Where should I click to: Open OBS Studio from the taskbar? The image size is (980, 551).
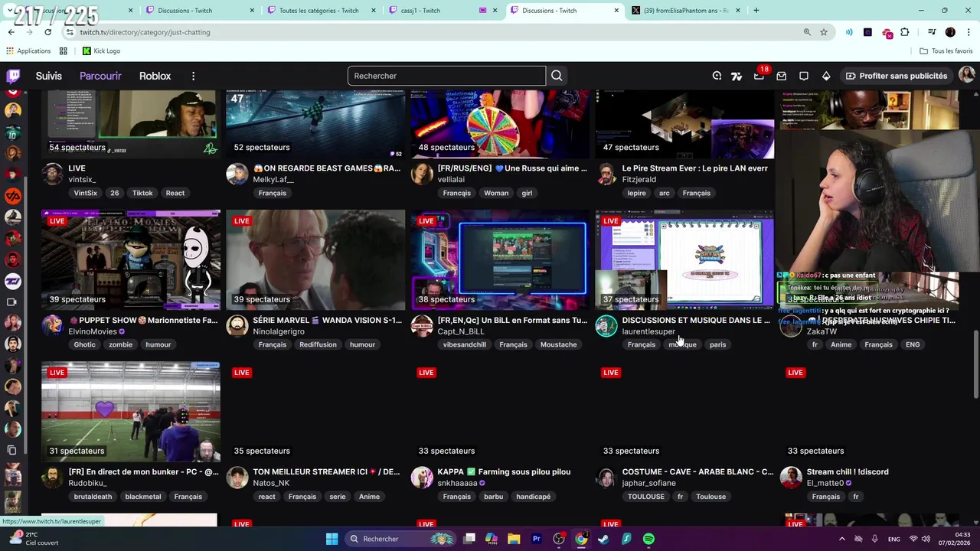pos(559,539)
